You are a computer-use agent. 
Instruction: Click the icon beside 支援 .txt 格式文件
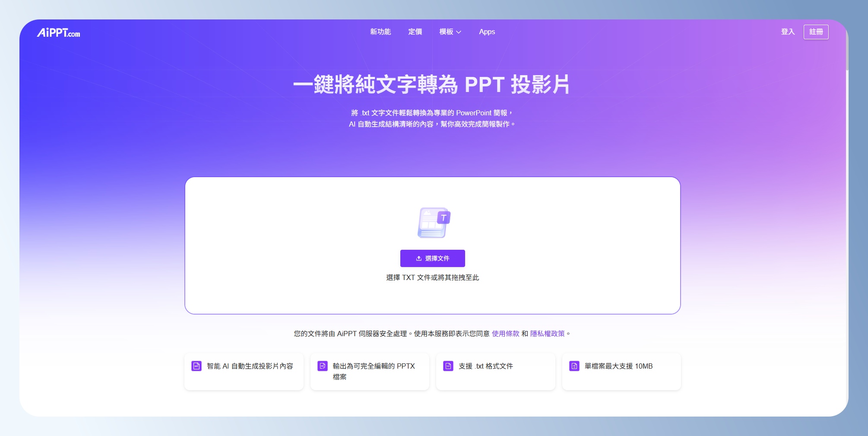[x=448, y=366]
